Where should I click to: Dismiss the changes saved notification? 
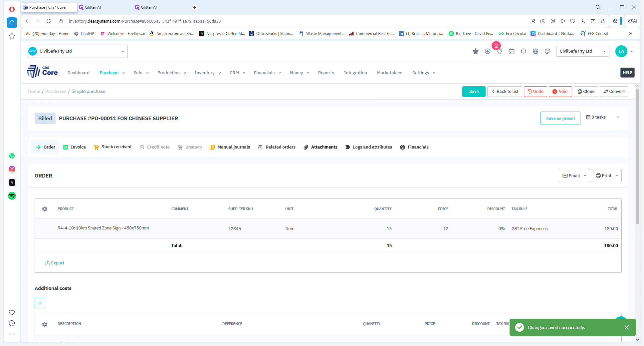coord(627,327)
